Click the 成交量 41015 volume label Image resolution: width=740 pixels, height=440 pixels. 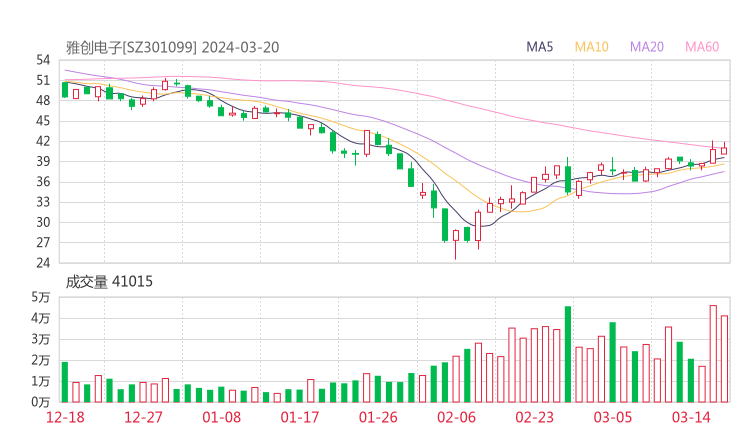coord(109,282)
